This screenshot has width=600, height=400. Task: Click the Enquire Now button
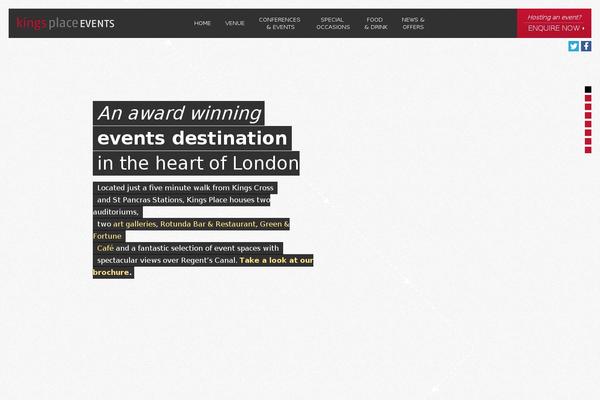[x=554, y=23]
